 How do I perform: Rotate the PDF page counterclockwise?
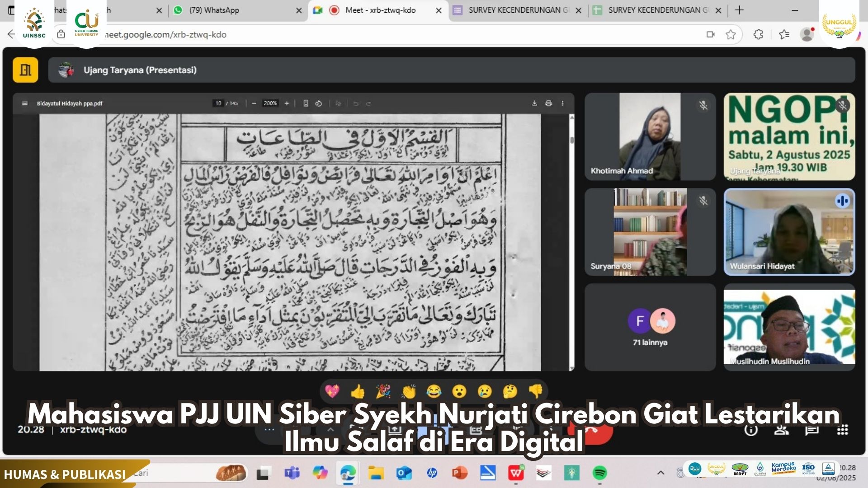(319, 103)
